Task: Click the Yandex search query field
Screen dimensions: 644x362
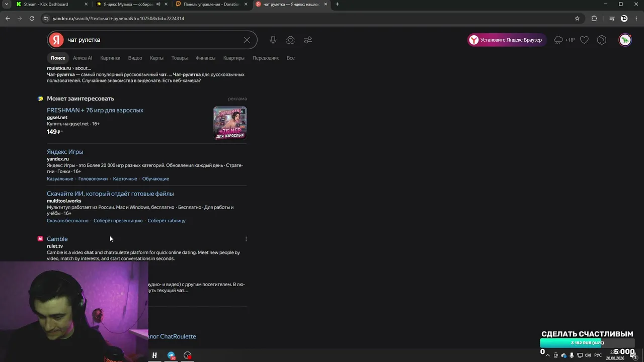Action: [x=151, y=40]
